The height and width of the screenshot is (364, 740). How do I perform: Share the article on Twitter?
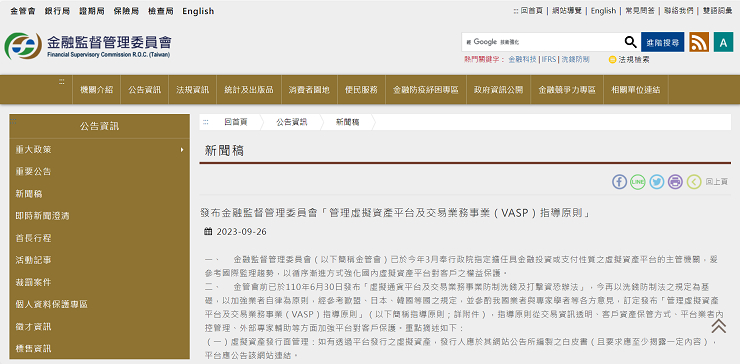click(x=656, y=182)
